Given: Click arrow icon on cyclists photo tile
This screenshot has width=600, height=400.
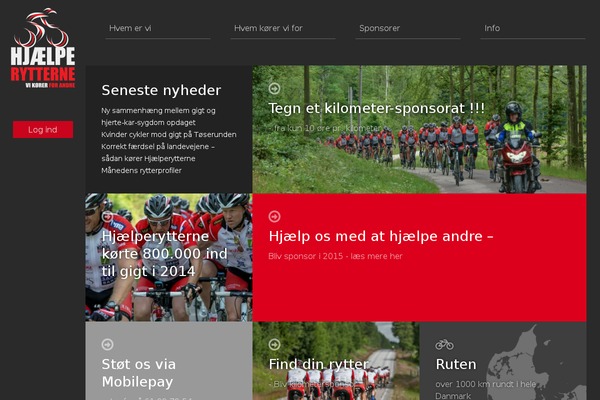Looking at the screenshot, I should 107,216.
